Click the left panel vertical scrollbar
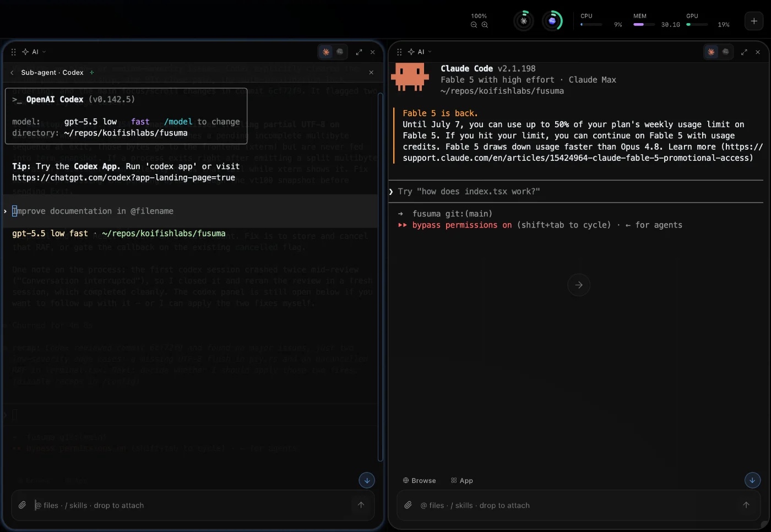771x532 pixels. click(381, 277)
